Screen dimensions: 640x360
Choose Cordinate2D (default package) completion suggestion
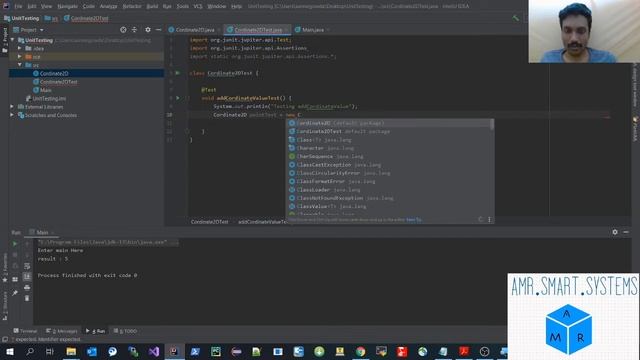[x=389, y=123]
